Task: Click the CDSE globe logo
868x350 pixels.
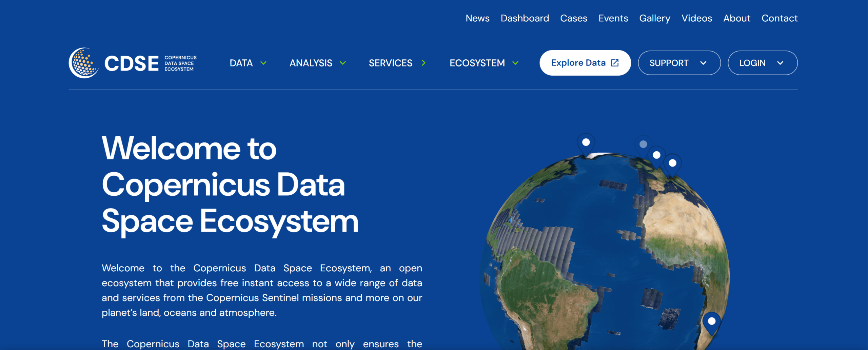Action: pyautogui.click(x=83, y=63)
